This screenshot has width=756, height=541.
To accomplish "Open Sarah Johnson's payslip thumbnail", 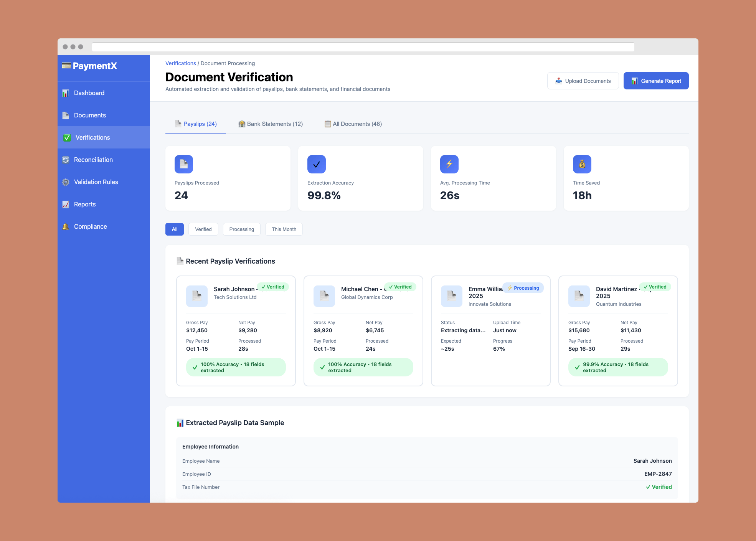I will coord(196,296).
